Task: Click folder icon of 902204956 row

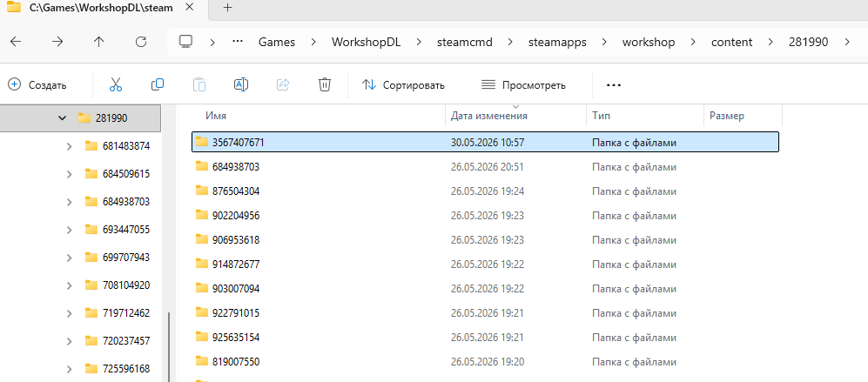Action: 201,215
